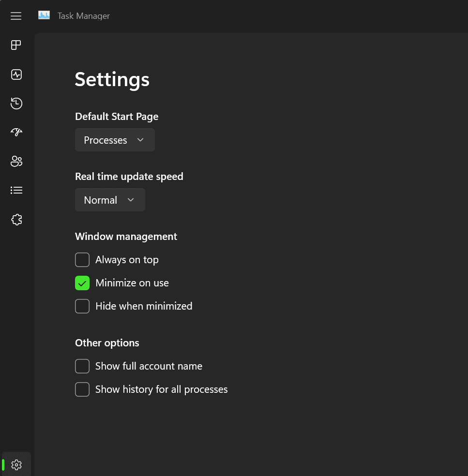Screen dimensions: 468x476
Task: Expand the Real time update speed dropdown
Action: click(x=110, y=200)
